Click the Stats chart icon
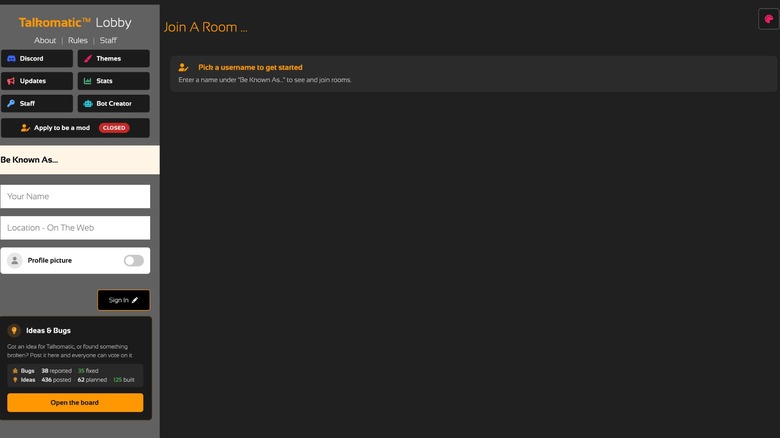The height and width of the screenshot is (438, 780). [x=88, y=81]
